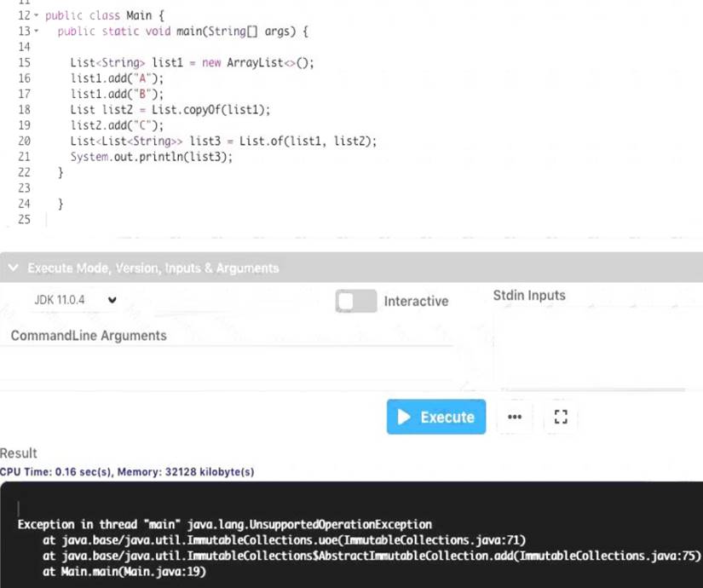
Task: Focus the CommandLine Arguments input field
Action: (x=227, y=363)
